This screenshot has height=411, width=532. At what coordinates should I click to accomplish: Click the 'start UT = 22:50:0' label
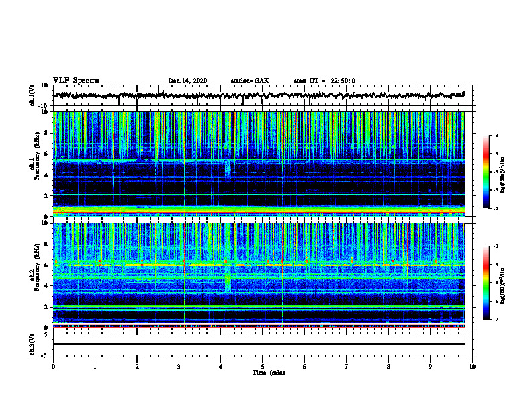[324, 81]
